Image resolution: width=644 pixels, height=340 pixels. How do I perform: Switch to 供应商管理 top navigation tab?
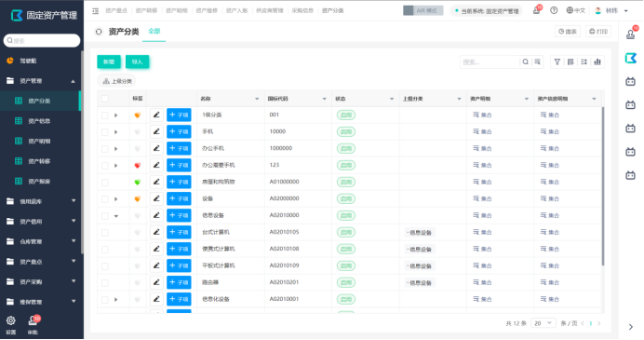point(270,10)
